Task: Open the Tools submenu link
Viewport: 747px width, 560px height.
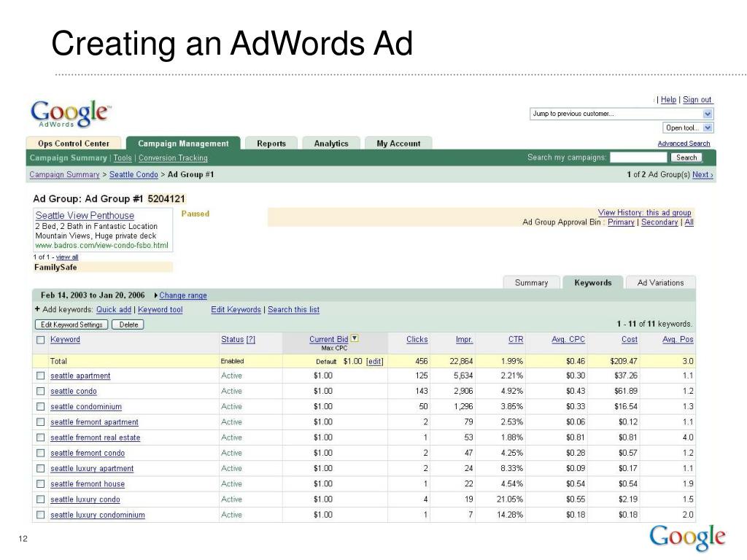Action: tap(123, 157)
